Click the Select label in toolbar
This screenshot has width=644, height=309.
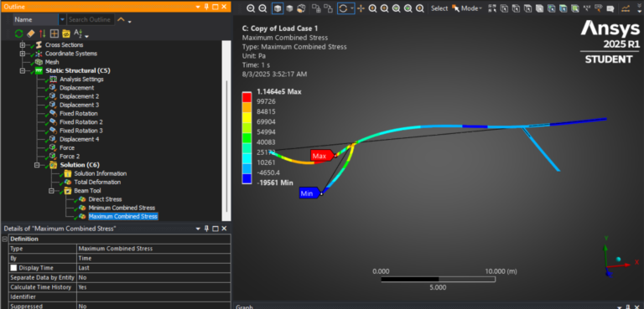tap(439, 8)
